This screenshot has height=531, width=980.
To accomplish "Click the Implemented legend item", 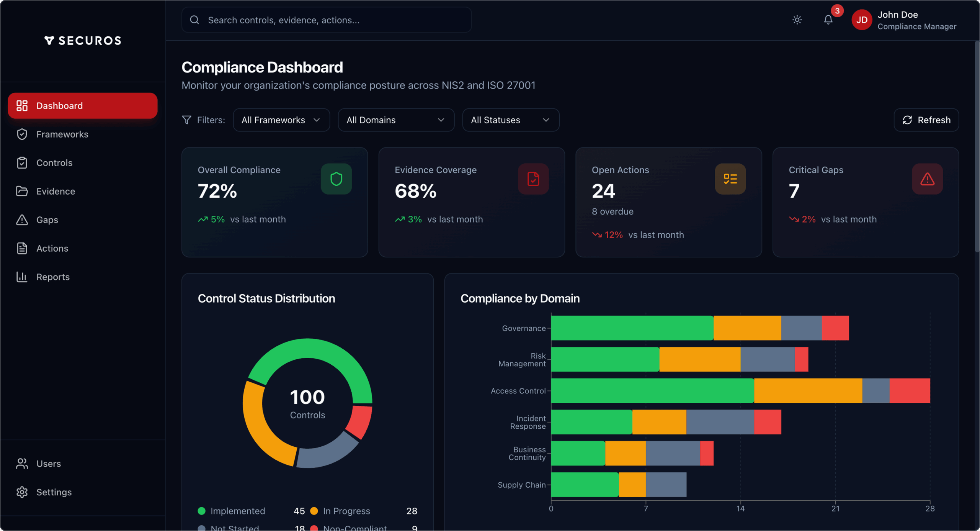I will click(237, 511).
